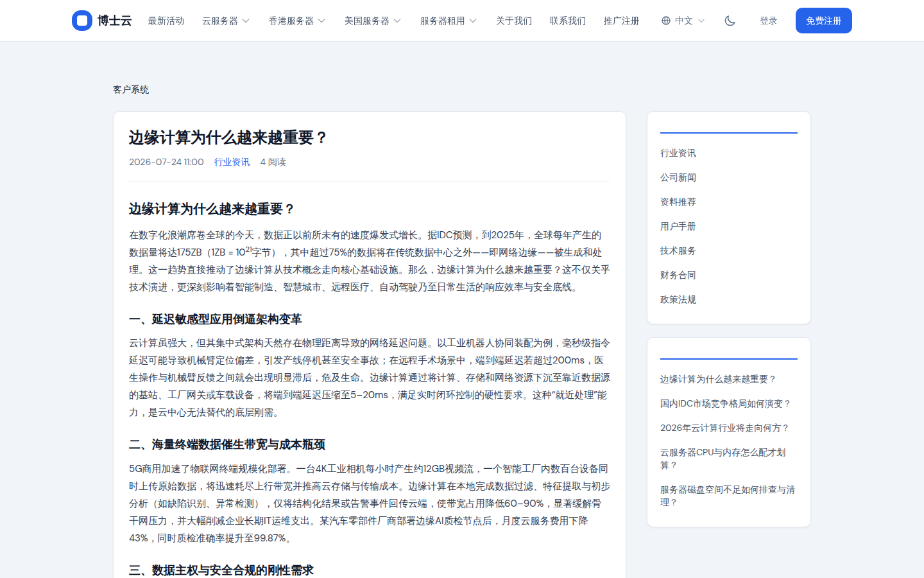Click the 免费注册 button
The image size is (924, 578).
[x=824, y=21]
